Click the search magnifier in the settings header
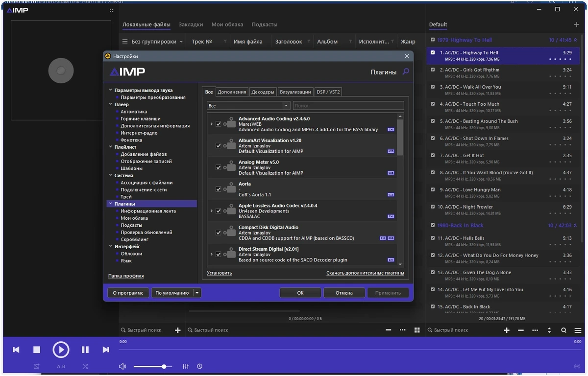Image resolution: width=588 pixels, height=376 pixels. (x=406, y=71)
